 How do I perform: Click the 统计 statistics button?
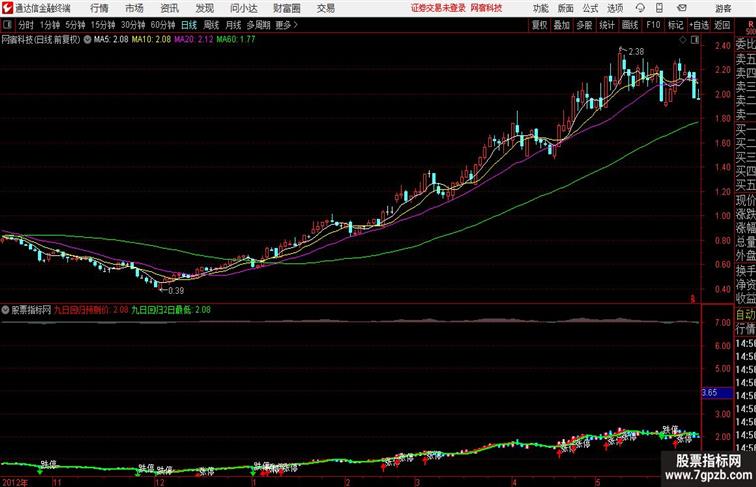click(x=607, y=25)
